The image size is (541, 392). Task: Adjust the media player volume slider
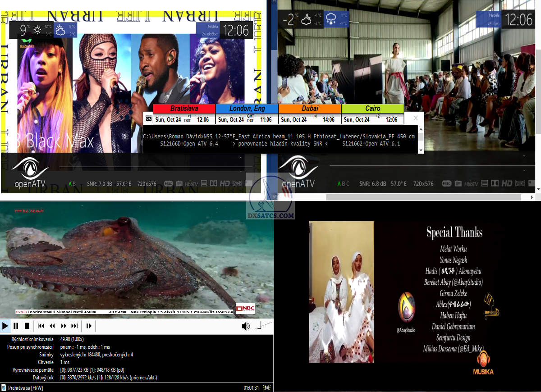point(264,325)
